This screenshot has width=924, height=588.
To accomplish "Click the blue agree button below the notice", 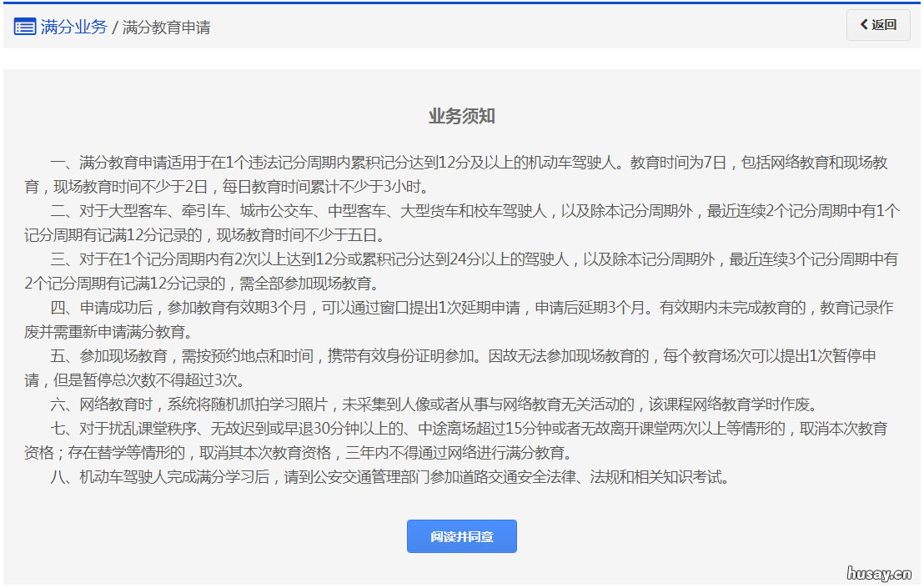I will (x=461, y=536).
